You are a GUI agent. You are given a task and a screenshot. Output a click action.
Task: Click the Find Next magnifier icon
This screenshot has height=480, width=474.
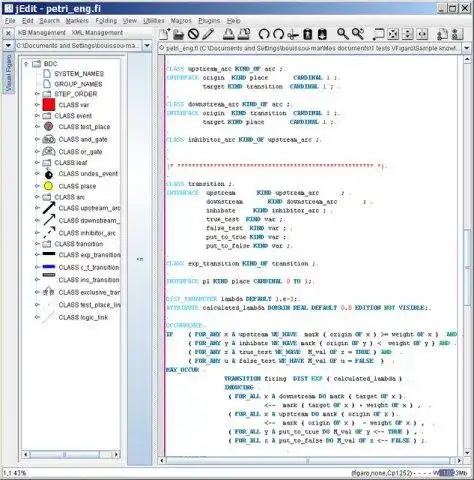tap(358, 34)
